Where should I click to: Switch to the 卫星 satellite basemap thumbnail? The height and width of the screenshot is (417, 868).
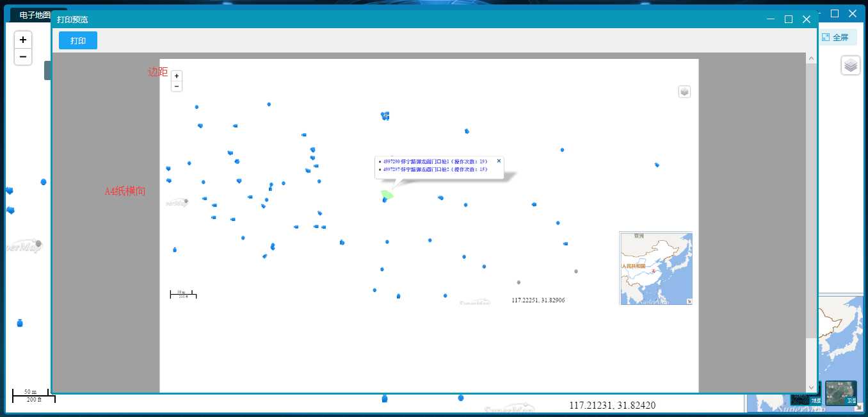(x=841, y=393)
